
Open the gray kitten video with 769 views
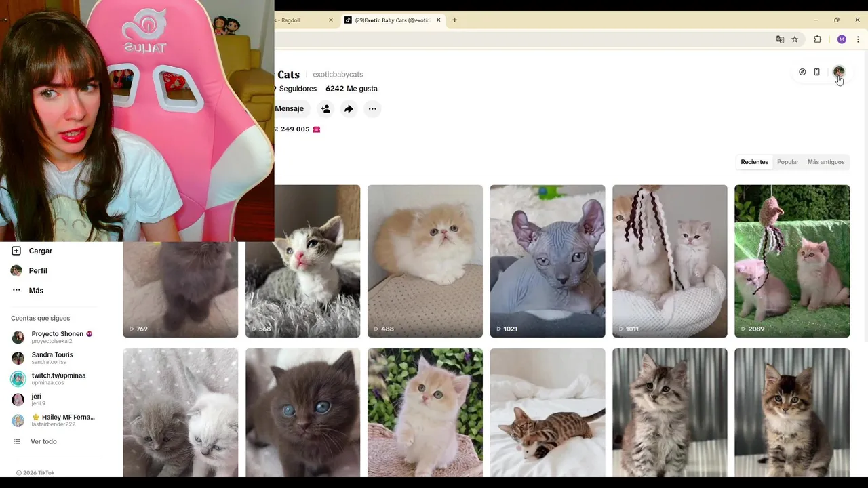[180, 289]
